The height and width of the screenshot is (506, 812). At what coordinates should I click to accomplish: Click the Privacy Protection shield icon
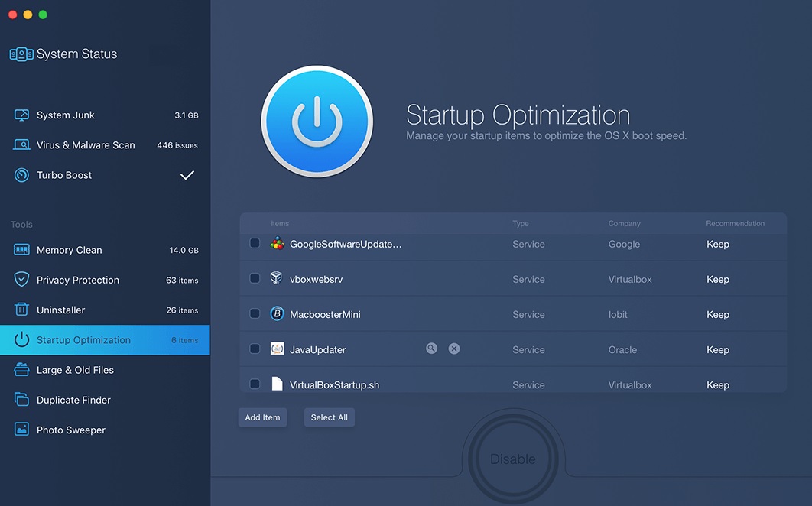(21, 280)
